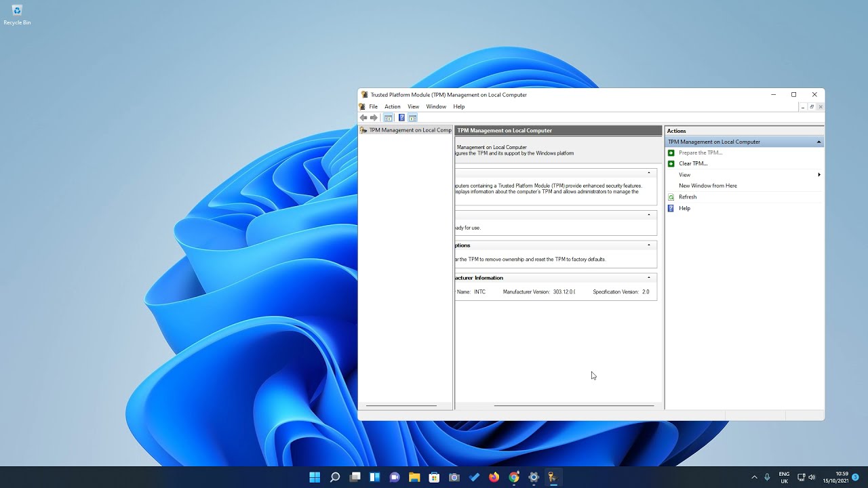
Task: Click the Help entry in the Actions pane
Action: coord(685,208)
